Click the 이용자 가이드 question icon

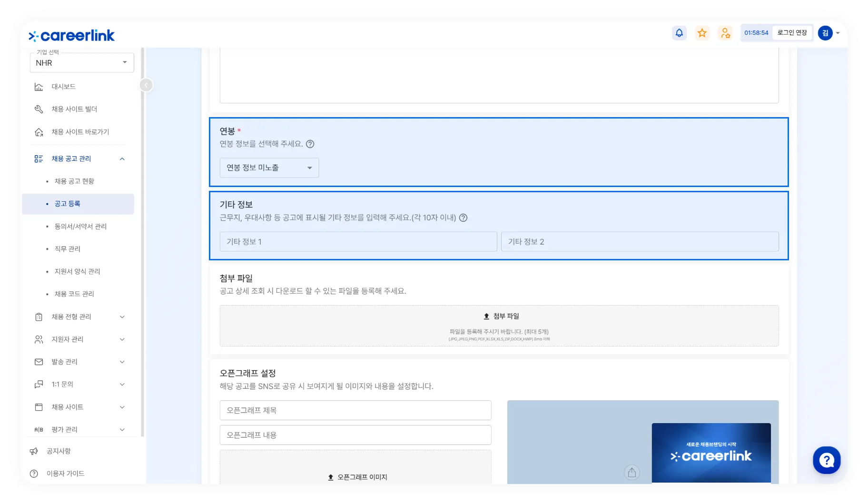[34, 474]
